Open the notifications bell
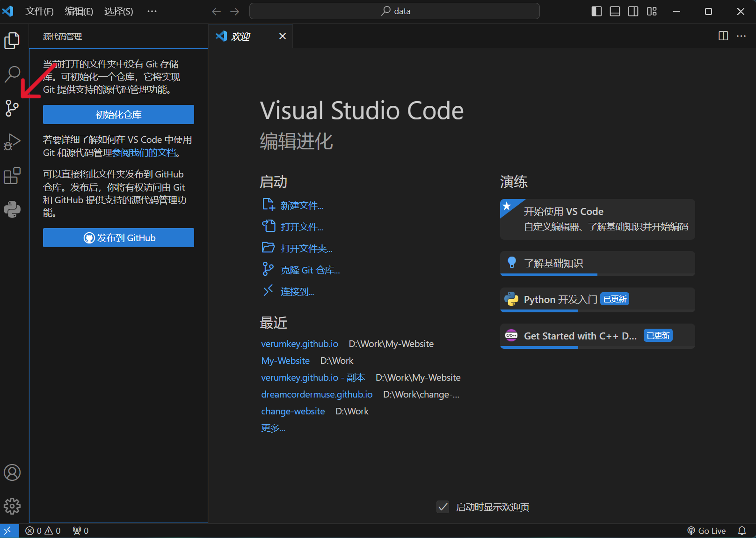The height and width of the screenshot is (538, 756). [742, 531]
